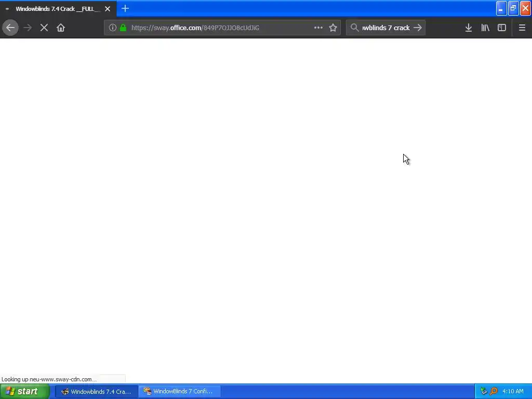The image size is (532, 399).
Task: Open the Firefox home page
Action: point(61,28)
